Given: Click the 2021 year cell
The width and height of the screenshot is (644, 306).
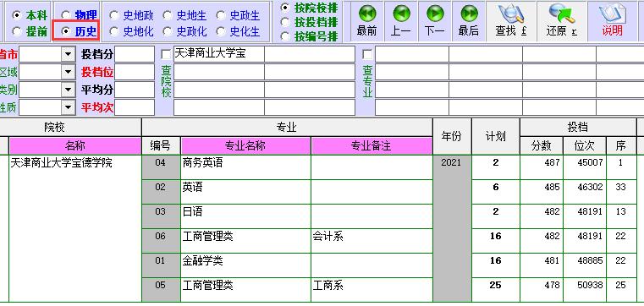Looking at the screenshot, I should [452, 228].
